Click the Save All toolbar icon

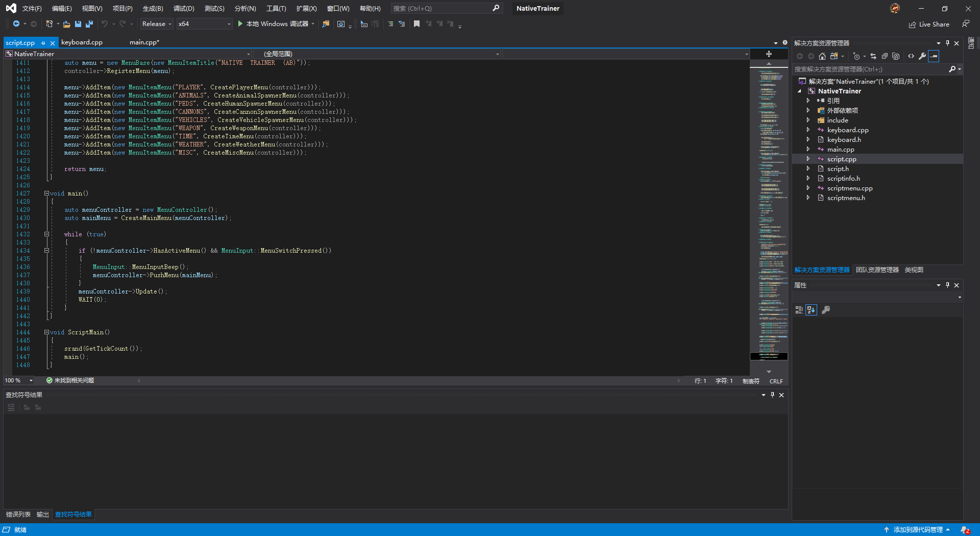pos(89,24)
